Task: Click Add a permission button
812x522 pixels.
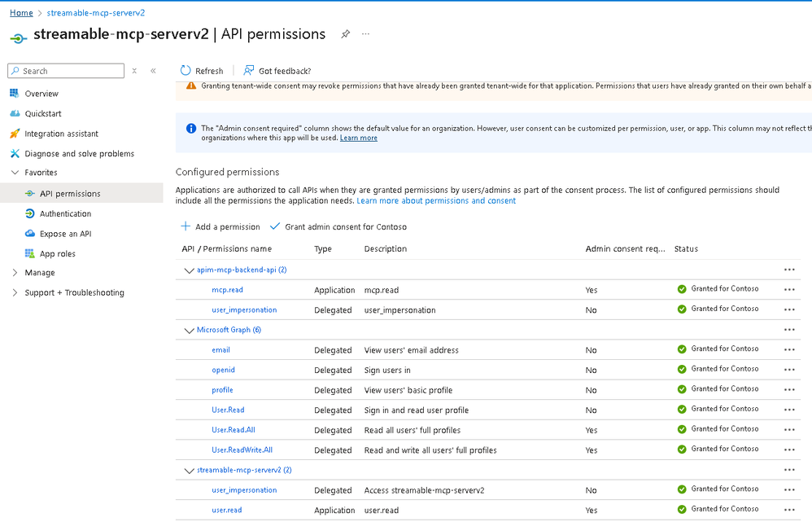Action: tap(220, 227)
